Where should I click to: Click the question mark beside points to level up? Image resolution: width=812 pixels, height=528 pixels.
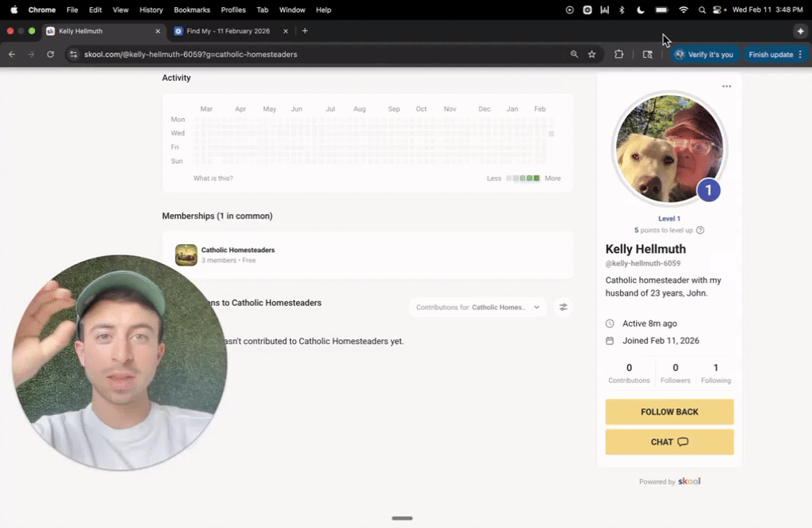700,230
